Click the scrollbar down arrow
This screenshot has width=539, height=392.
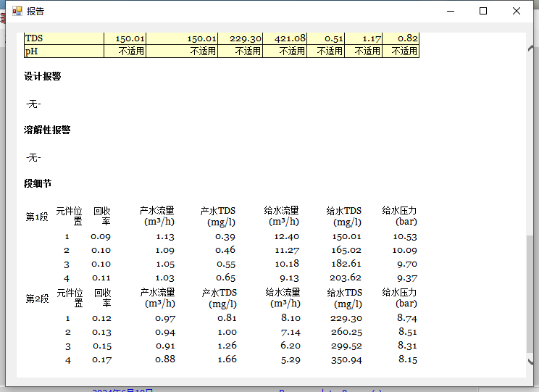[x=531, y=362]
